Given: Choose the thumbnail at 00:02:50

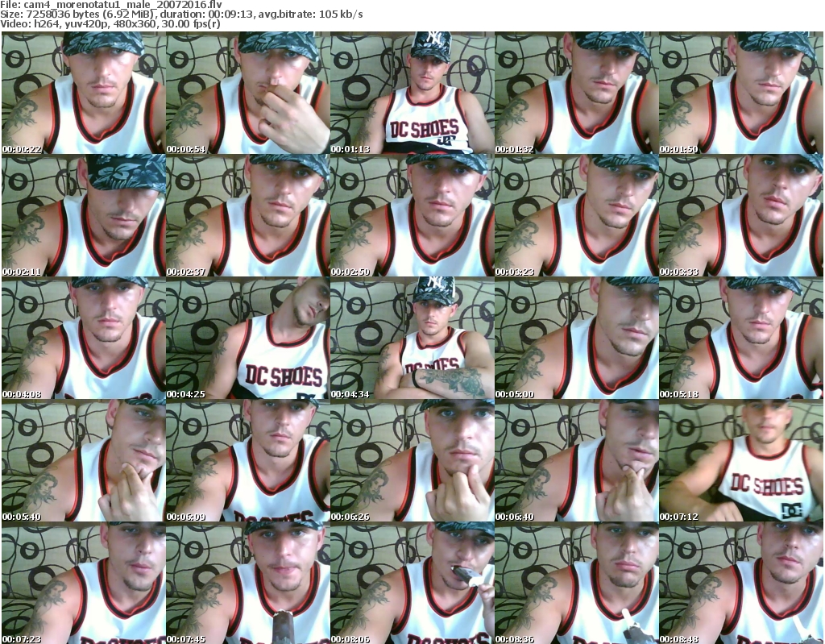Looking at the screenshot, I should click(412, 215).
